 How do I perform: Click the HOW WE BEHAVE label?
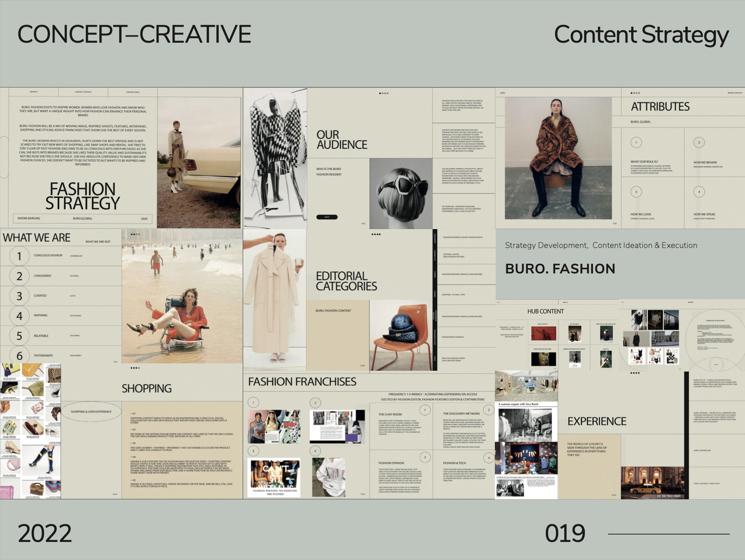[x=705, y=163]
